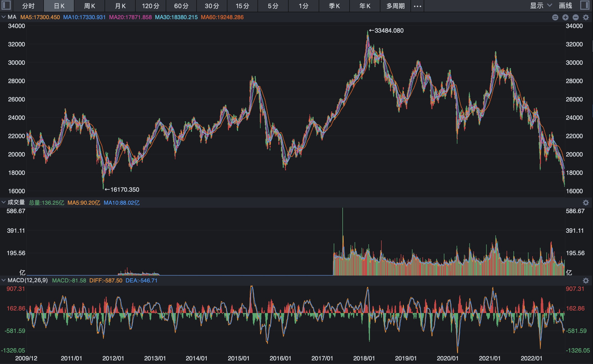Collapse the MA indicator chevron
This screenshot has height=364, width=593.
[4, 17]
